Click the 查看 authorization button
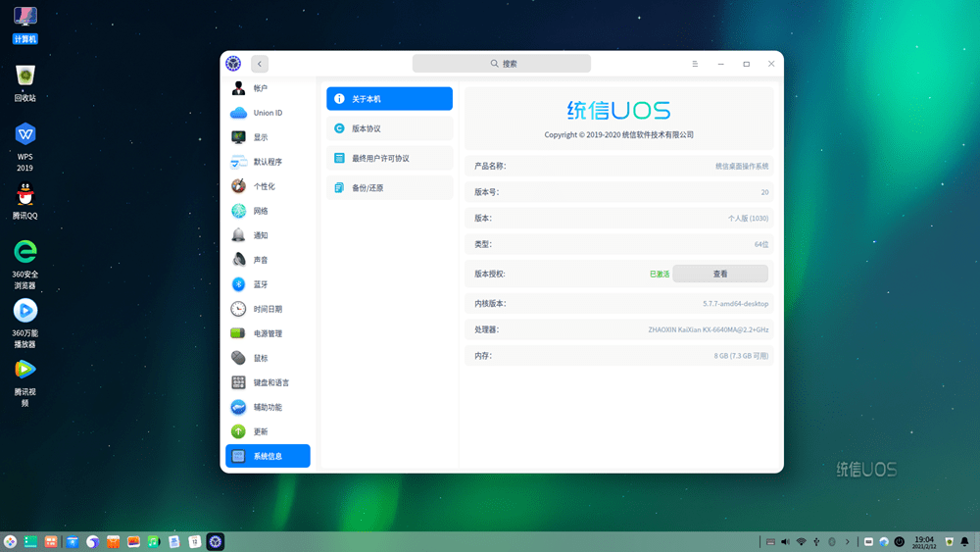The width and height of the screenshot is (980, 552). pos(720,274)
